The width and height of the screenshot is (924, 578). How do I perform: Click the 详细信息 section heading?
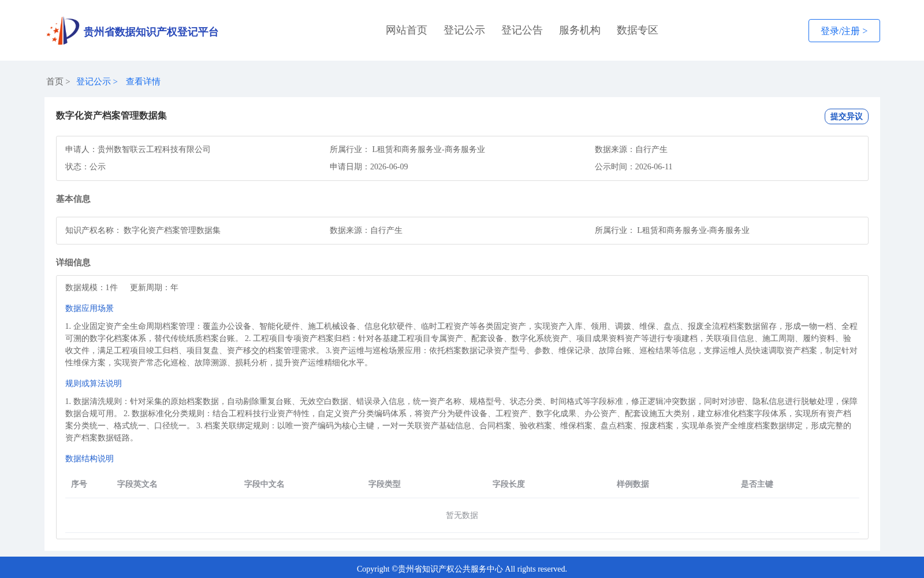(x=73, y=262)
